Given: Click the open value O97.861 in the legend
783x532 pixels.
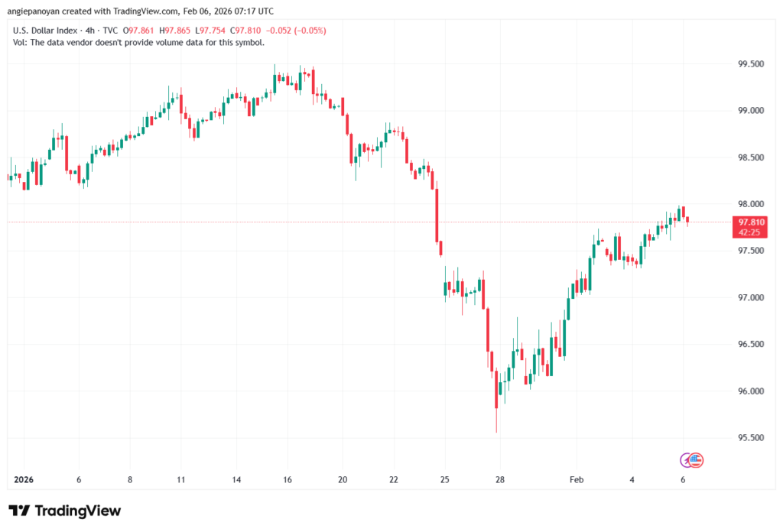Looking at the screenshot, I should point(138,31).
